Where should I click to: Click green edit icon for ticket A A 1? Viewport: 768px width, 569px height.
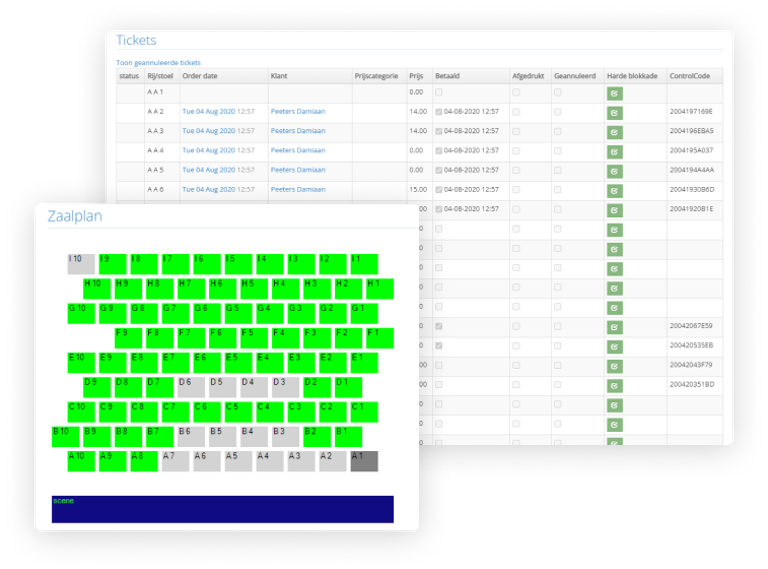614,93
